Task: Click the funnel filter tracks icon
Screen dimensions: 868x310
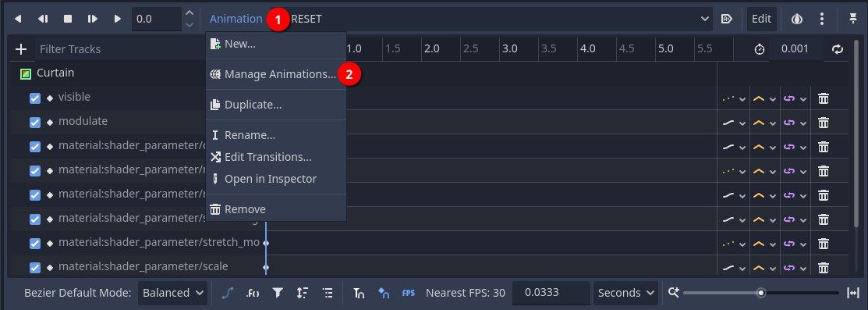Action: [278, 293]
